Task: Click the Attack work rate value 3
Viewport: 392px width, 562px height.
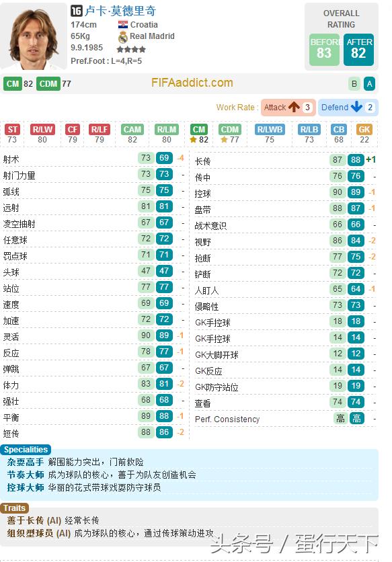Action: point(307,107)
